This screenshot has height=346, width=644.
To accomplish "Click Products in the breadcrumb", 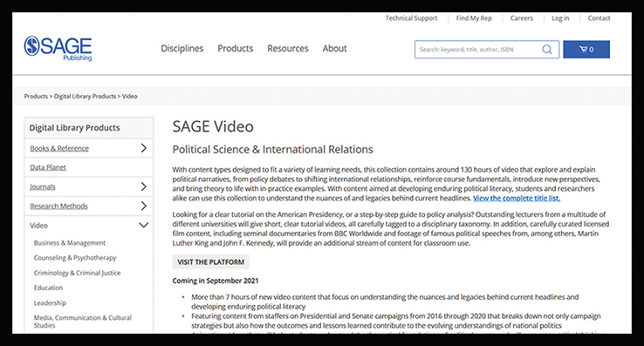I will (x=36, y=96).
